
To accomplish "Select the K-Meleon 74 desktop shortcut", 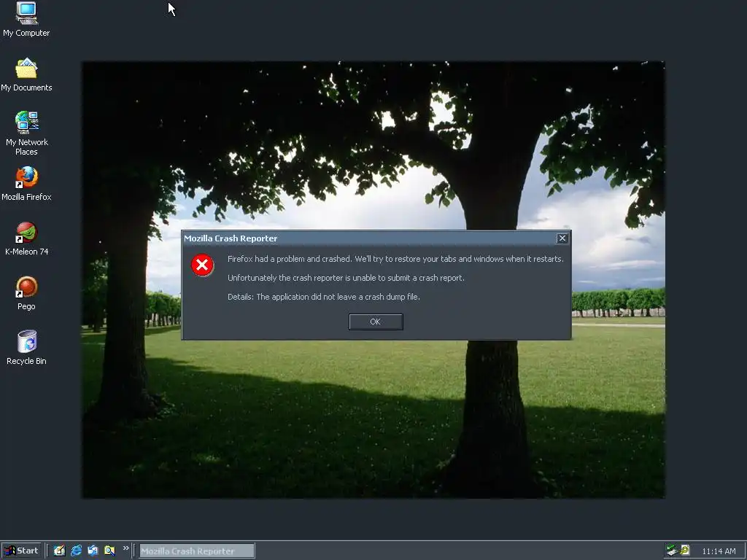I will coord(26,238).
